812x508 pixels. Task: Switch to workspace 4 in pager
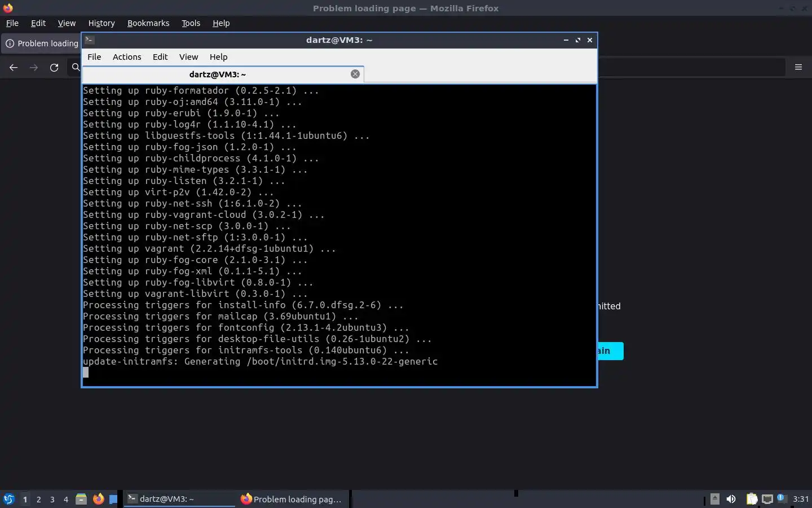point(66,500)
